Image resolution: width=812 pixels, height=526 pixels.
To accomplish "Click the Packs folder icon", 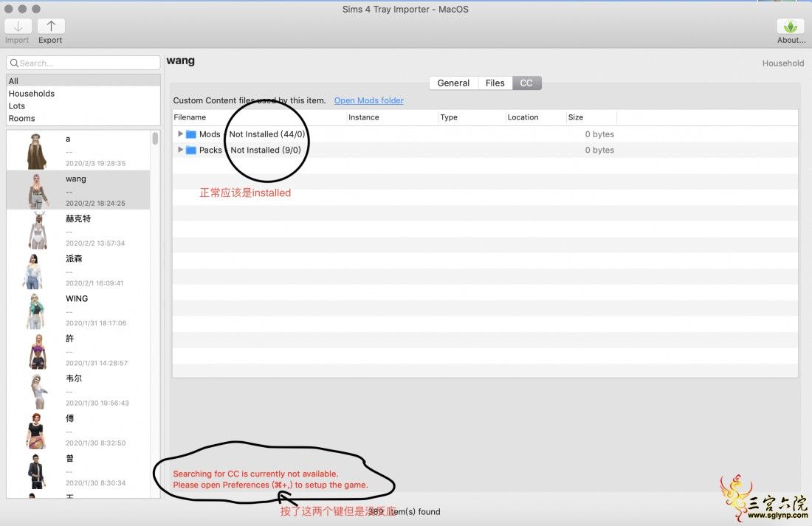I will click(191, 150).
